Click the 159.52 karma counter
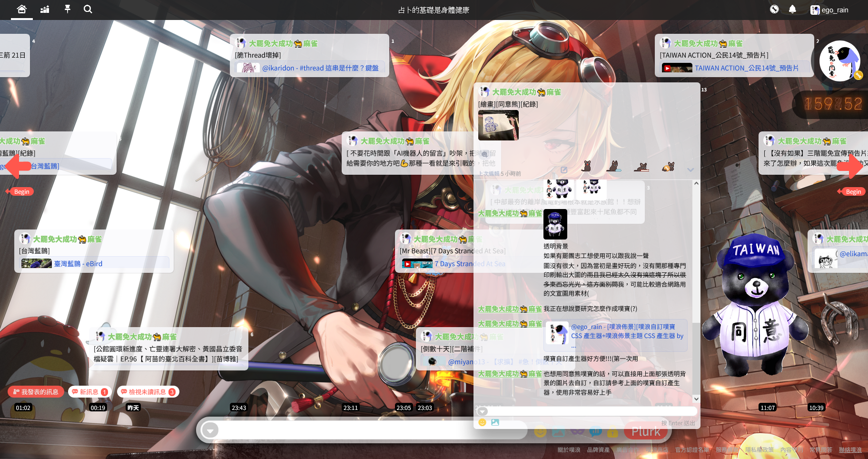868x459 pixels. pyautogui.click(x=833, y=104)
